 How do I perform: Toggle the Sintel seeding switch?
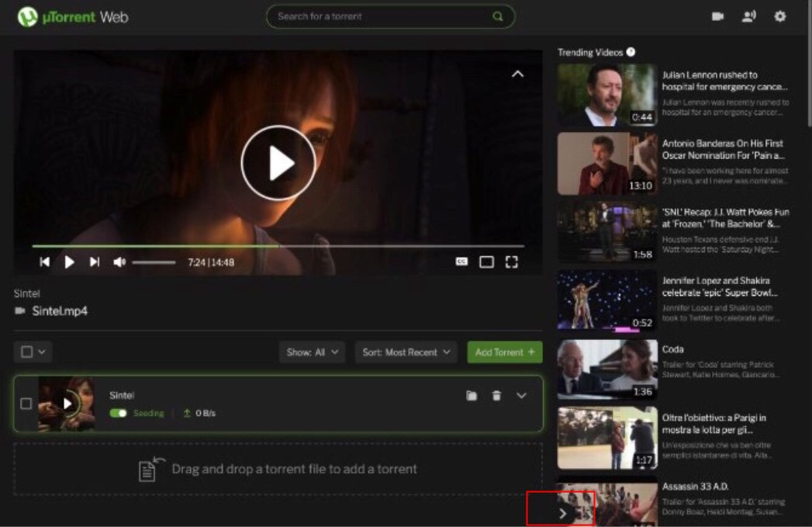118,413
